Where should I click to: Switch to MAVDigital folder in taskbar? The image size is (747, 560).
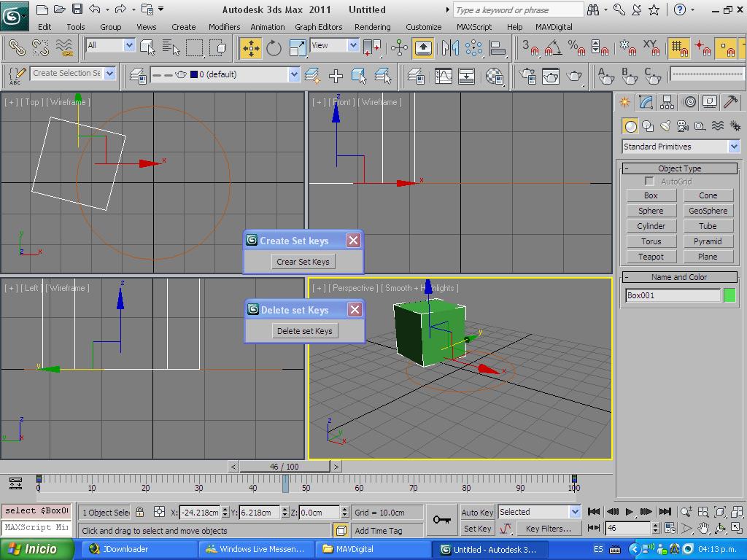pos(371,550)
